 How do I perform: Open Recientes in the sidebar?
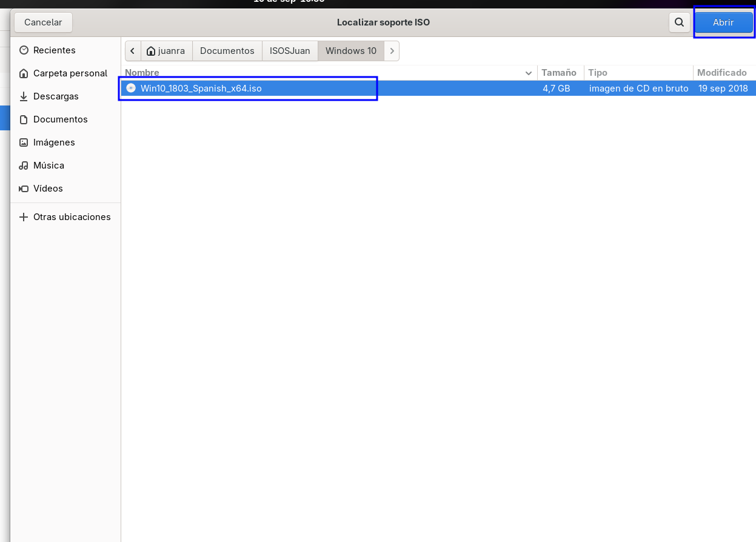pos(65,50)
